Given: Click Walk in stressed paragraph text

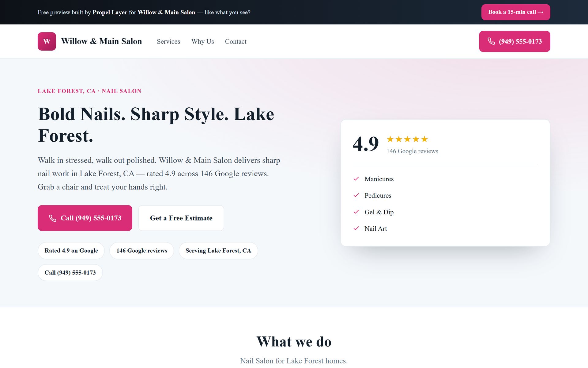Looking at the screenshot, I should (x=159, y=174).
